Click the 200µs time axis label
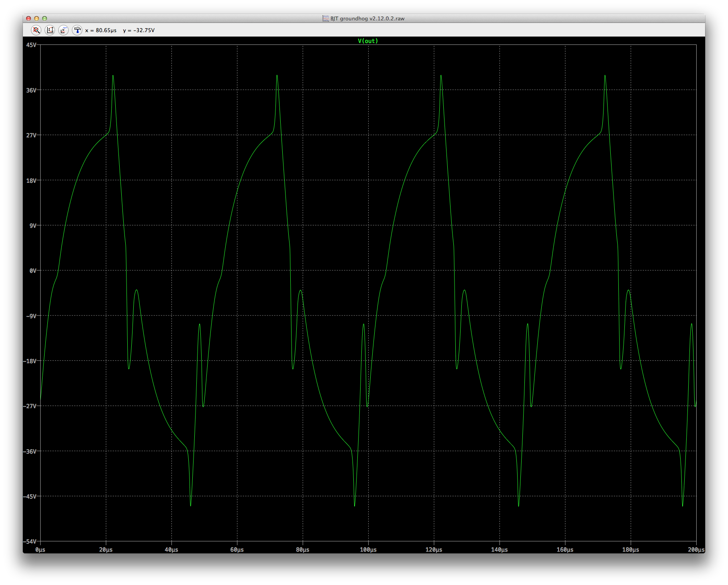The width and height of the screenshot is (728, 585). pyautogui.click(x=696, y=550)
